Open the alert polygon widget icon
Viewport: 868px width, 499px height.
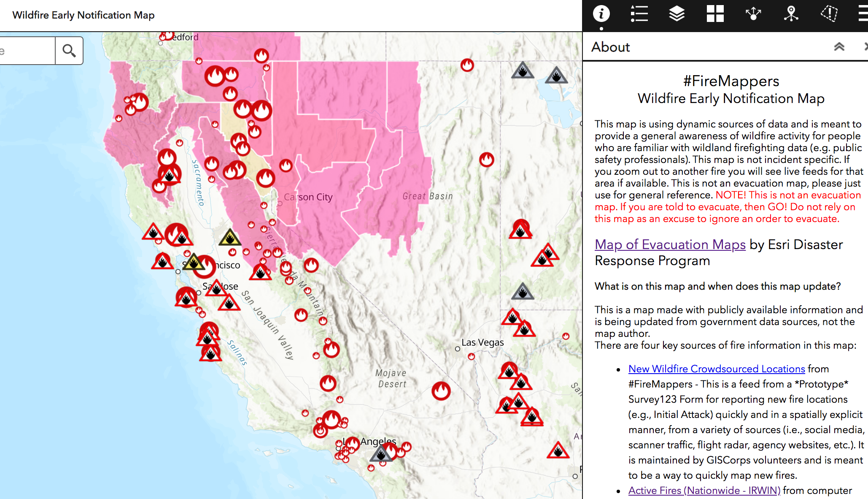(x=829, y=14)
